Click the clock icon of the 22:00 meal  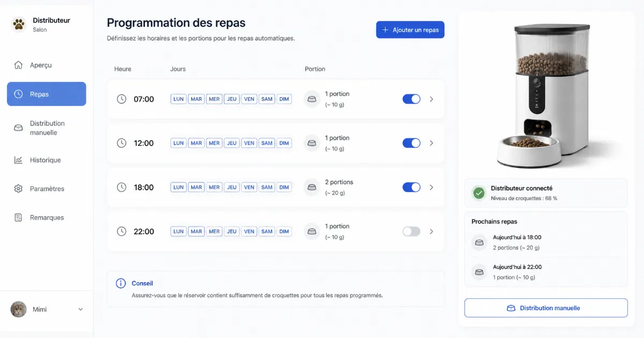[122, 231]
